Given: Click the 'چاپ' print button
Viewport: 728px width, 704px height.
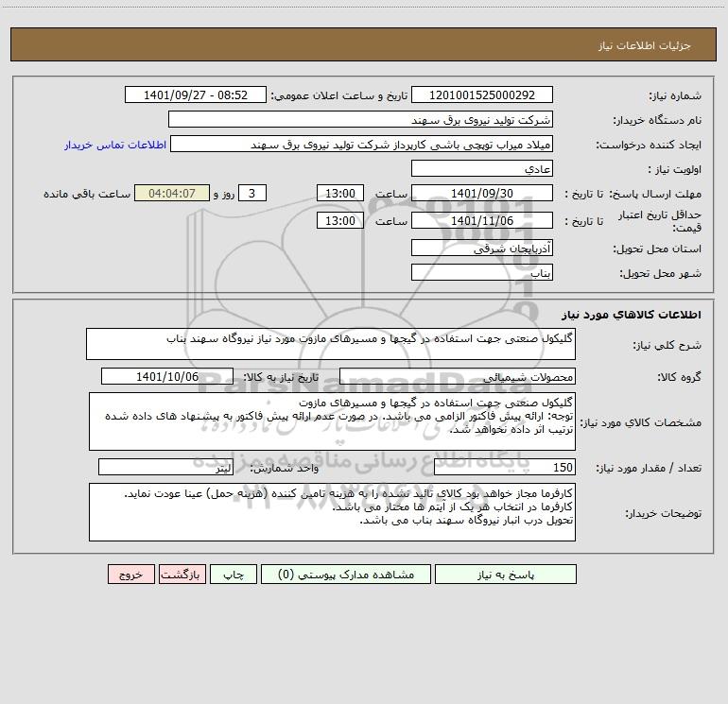Looking at the screenshot, I should coord(234,575).
